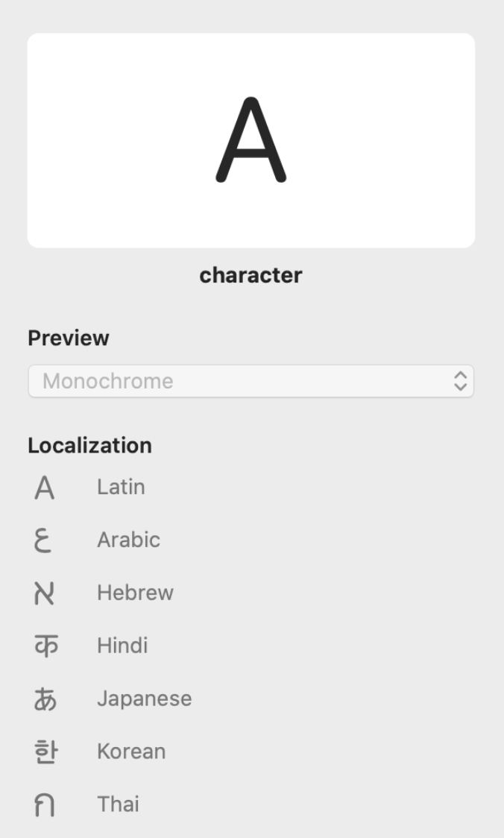Choose the Latin localization entry

121,488
